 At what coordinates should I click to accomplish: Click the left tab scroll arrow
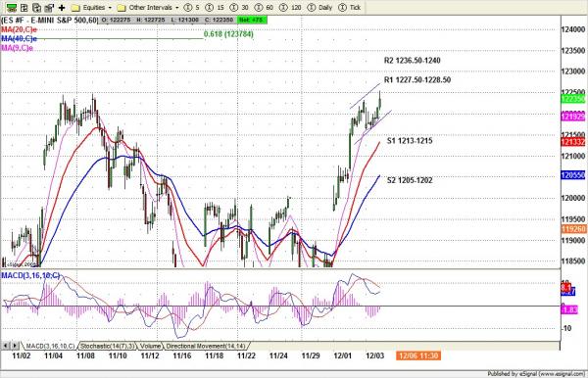coord(6,346)
